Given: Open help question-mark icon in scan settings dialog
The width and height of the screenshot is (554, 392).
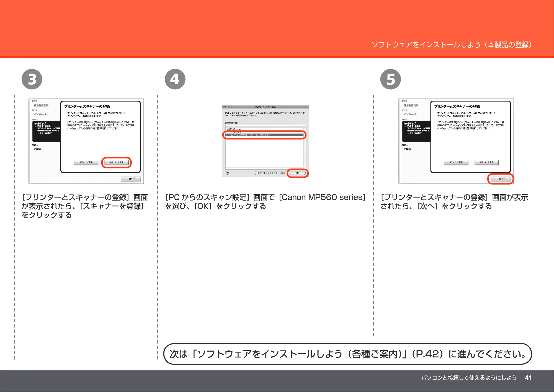Looking at the screenshot, I should 227,173.
